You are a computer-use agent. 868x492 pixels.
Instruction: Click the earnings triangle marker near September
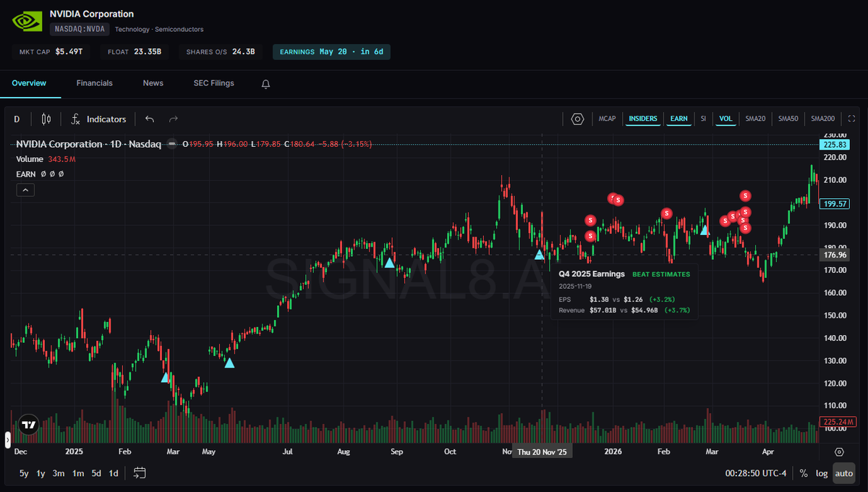point(389,263)
